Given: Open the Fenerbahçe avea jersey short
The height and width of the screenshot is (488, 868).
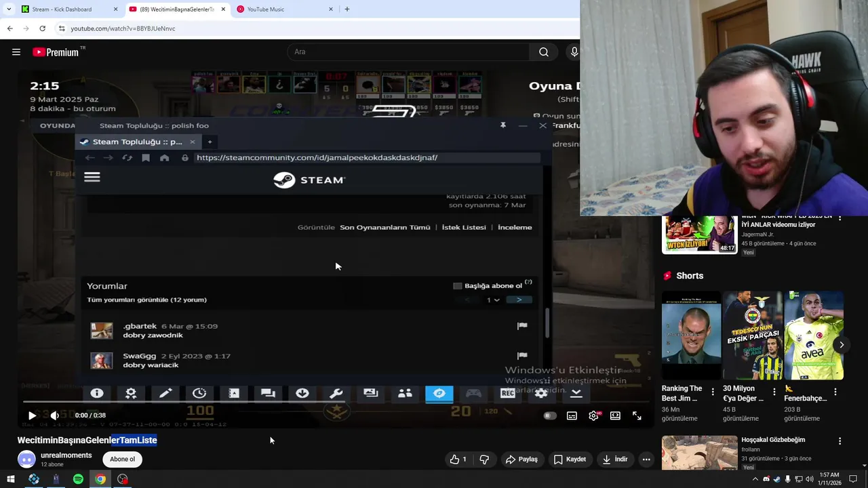Looking at the screenshot, I should tap(814, 335).
